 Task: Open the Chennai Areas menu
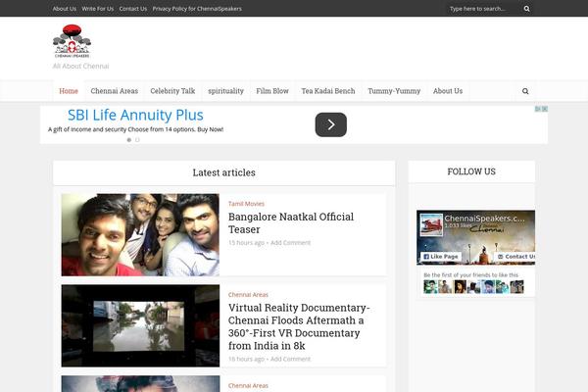click(x=115, y=91)
